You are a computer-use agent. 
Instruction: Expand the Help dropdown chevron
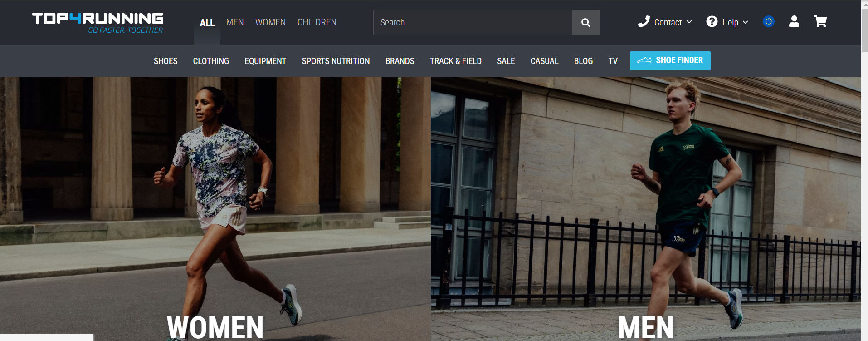pyautogui.click(x=745, y=22)
